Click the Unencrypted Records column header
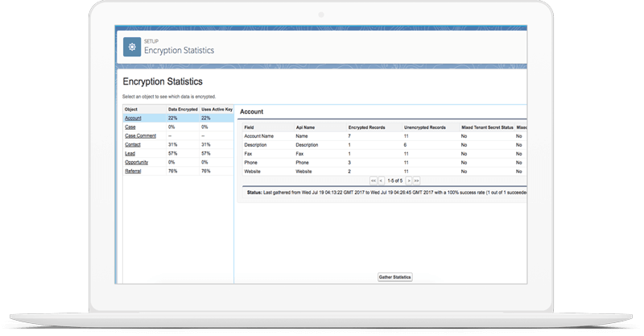The width and height of the screenshot is (644, 336). (423, 127)
